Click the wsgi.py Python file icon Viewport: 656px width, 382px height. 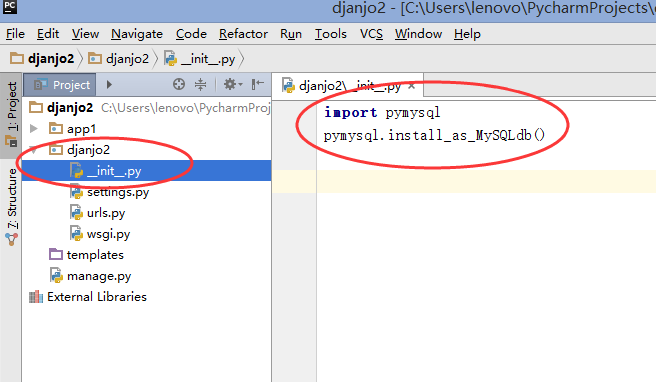pos(76,233)
